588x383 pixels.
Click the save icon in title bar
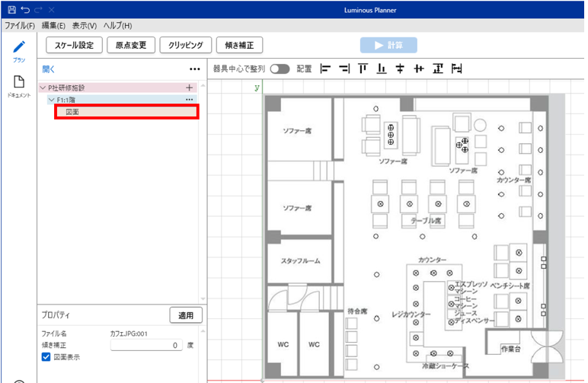pyautogui.click(x=11, y=9)
